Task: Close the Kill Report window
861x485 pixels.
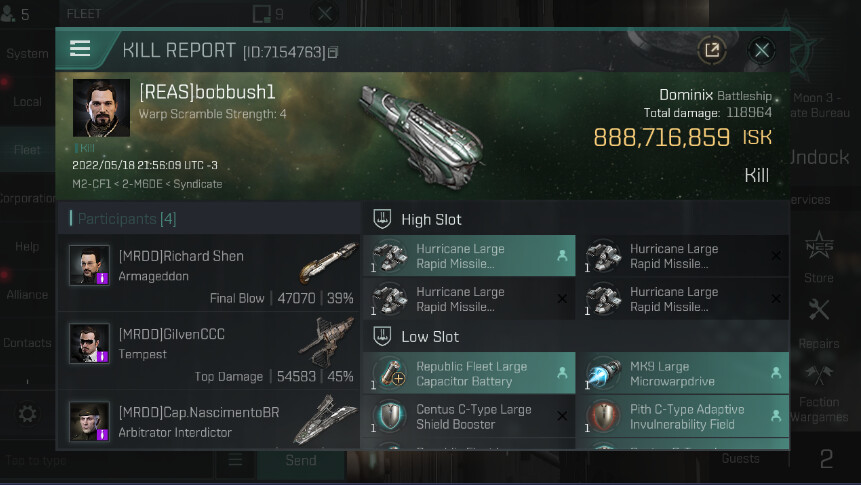Action: tap(762, 51)
